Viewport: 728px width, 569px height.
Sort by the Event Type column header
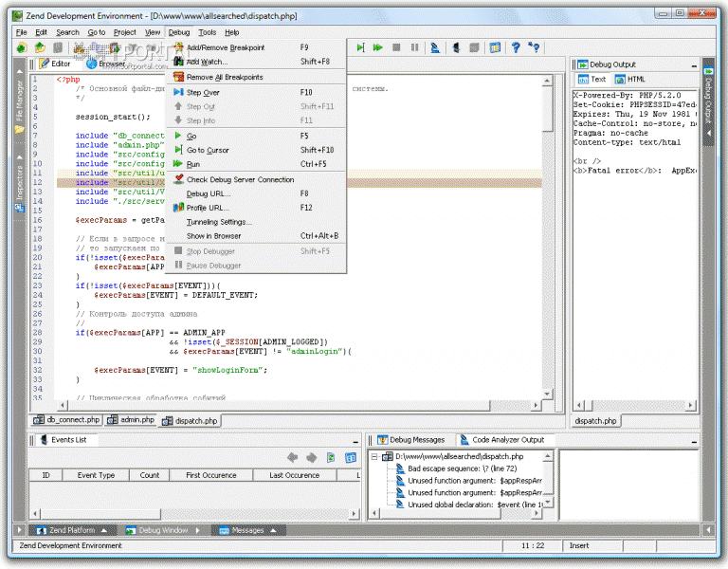point(96,475)
